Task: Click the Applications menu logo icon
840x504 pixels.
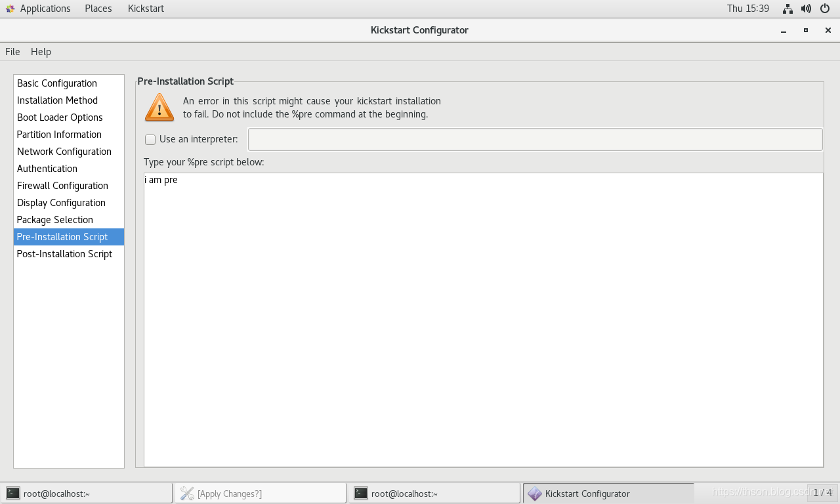Action: coord(10,9)
